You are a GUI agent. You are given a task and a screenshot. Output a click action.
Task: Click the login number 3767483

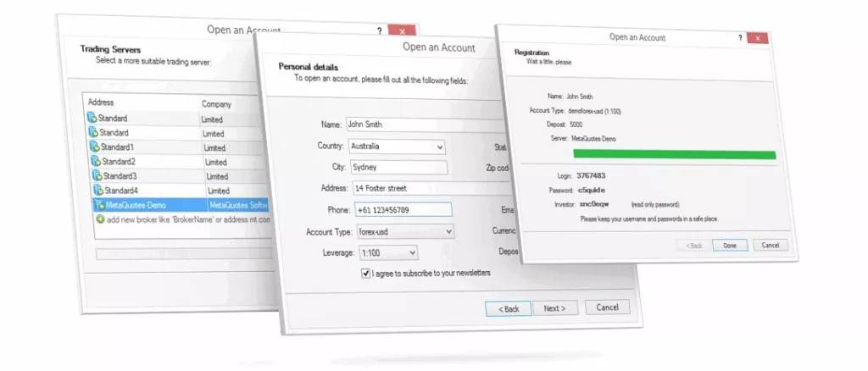point(591,176)
